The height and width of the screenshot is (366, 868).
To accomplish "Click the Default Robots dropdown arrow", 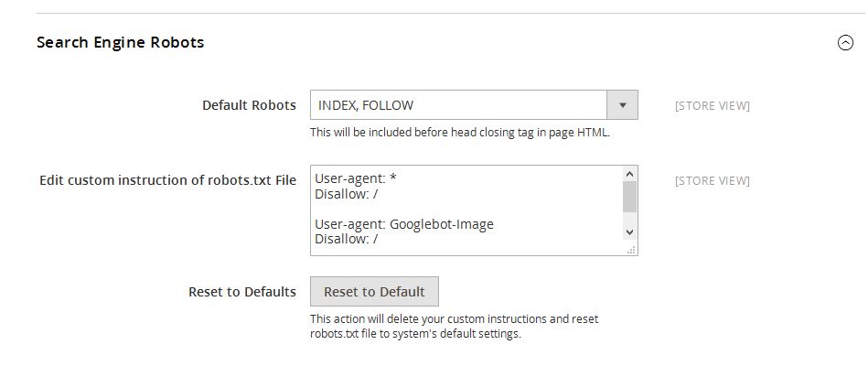I will pyautogui.click(x=622, y=105).
